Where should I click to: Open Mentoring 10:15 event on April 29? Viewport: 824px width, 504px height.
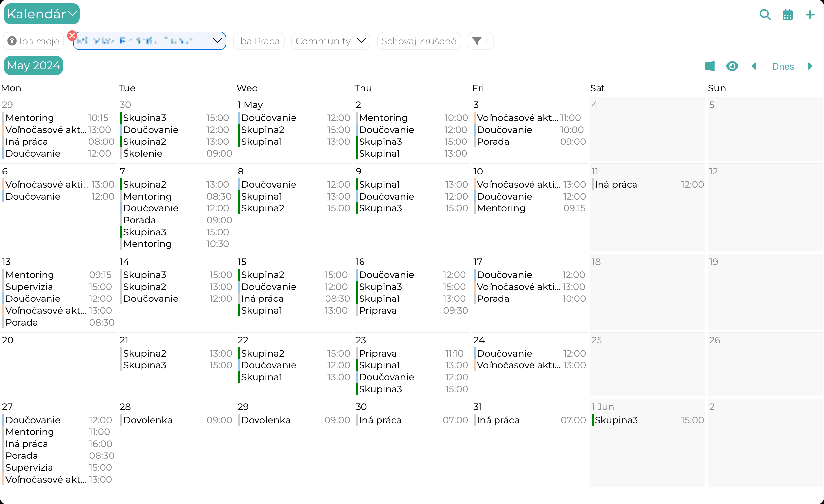tap(58, 118)
